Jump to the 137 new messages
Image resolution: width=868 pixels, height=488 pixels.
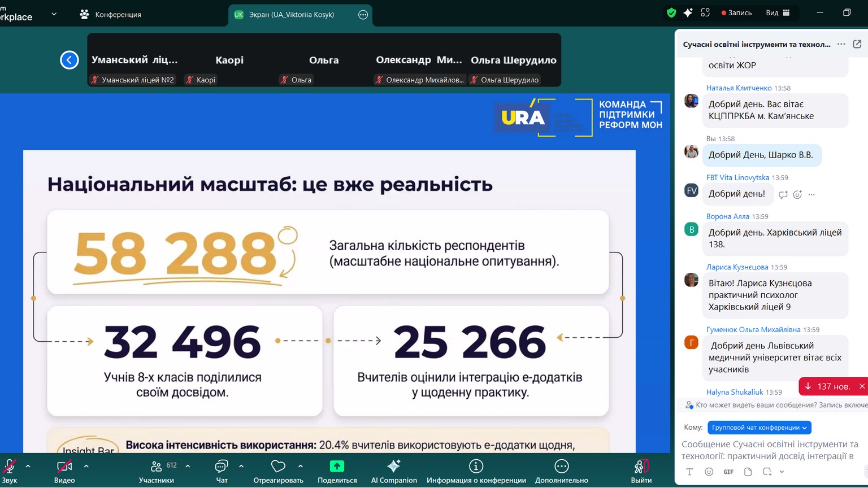pos(828,386)
